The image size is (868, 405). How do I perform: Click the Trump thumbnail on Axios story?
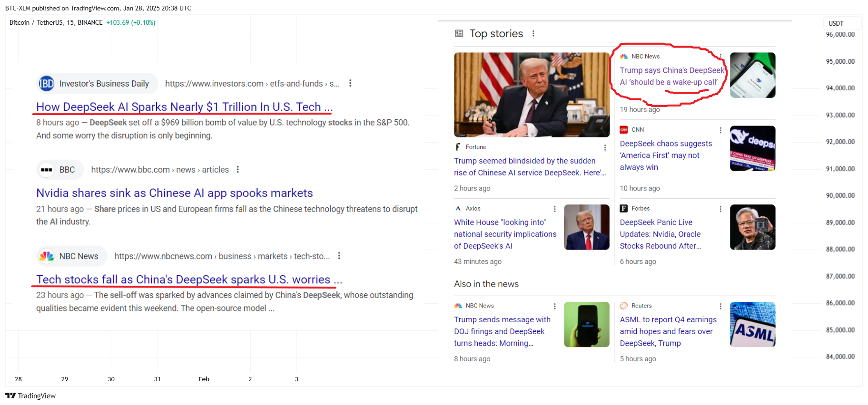tap(587, 227)
